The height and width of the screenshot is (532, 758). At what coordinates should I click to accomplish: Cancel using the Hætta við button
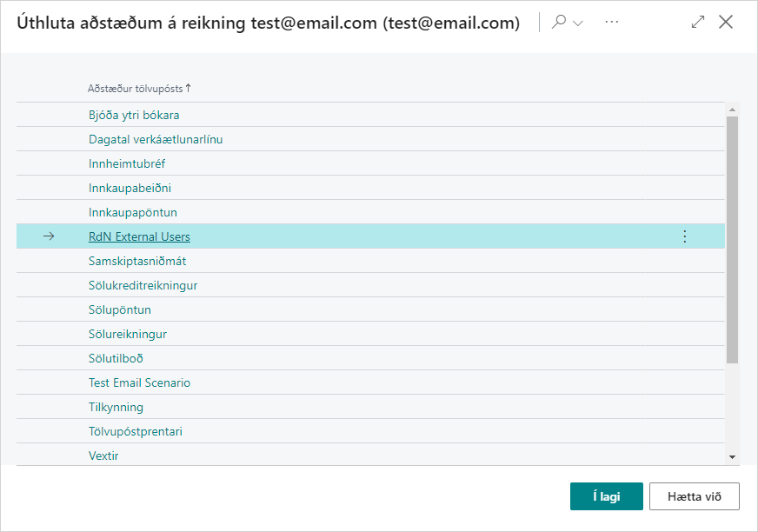pyautogui.click(x=694, y=496)
